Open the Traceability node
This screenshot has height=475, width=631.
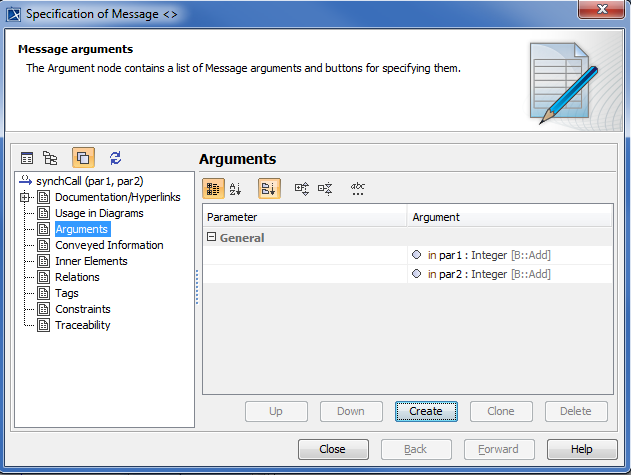click(82, 325)
